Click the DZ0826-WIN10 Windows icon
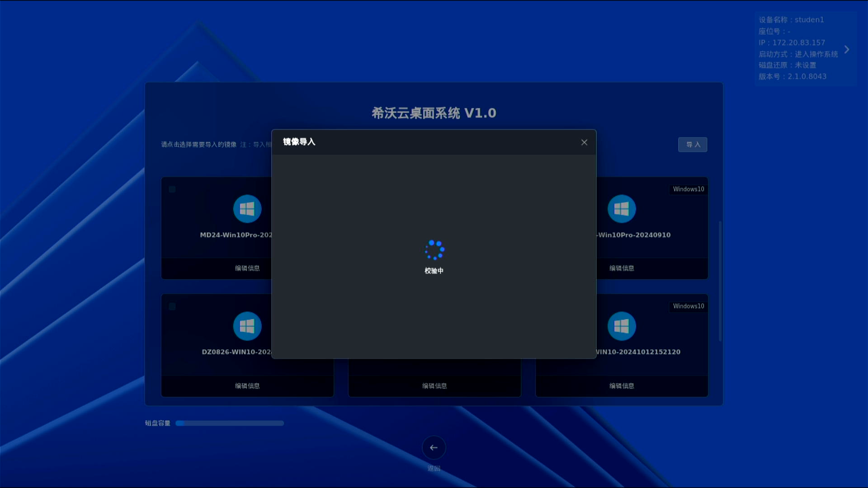The height and width of the screenshot is (488, 868). (x=247, y=326)
